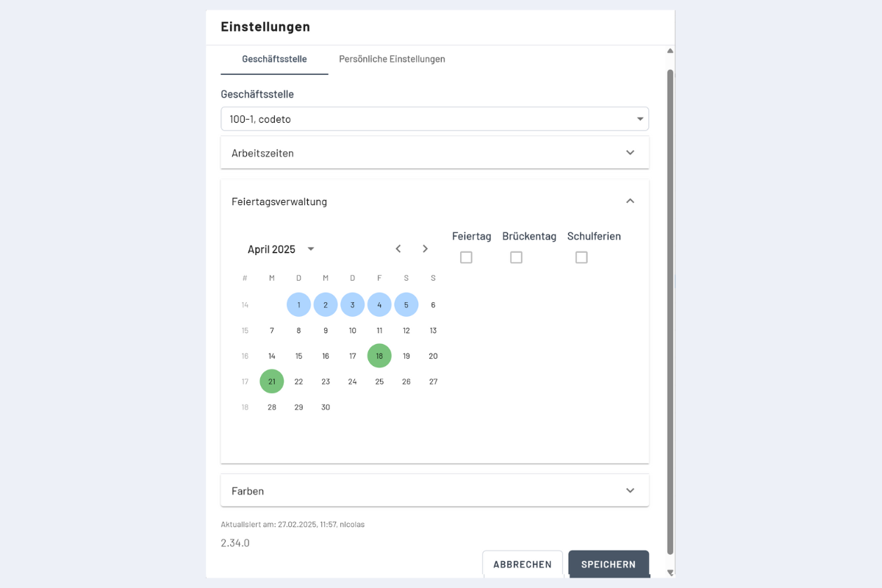Expand the Farben section

[630, 490]
